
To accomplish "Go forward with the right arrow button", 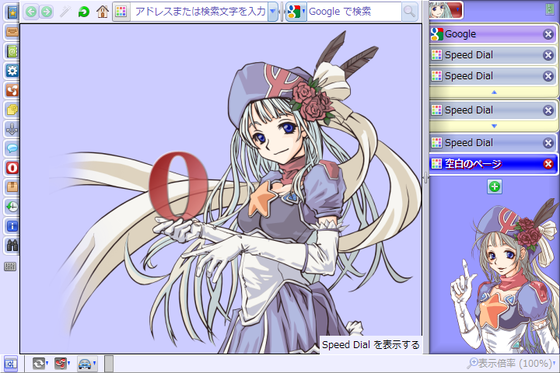I will pos(46,12).
